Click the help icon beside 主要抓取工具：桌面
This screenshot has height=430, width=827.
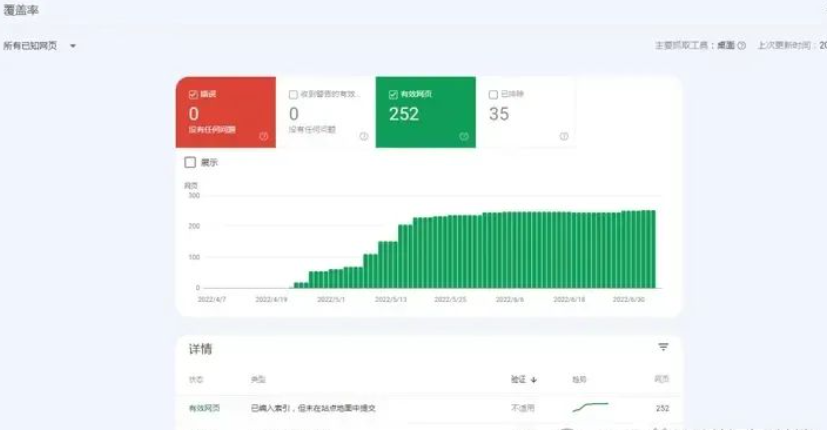pos(742,45)
